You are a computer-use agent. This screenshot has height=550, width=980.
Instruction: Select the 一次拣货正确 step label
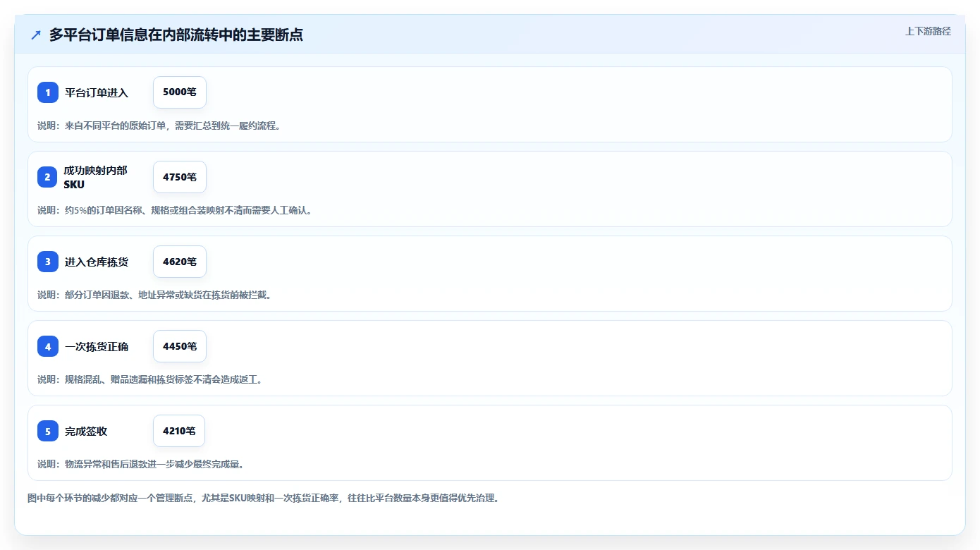97,346
